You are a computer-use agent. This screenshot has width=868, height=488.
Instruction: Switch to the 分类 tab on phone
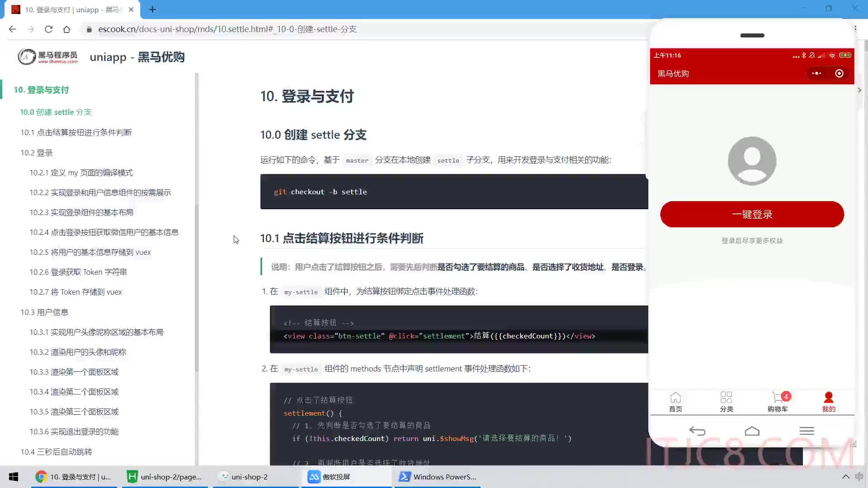[x=726, y=402]
